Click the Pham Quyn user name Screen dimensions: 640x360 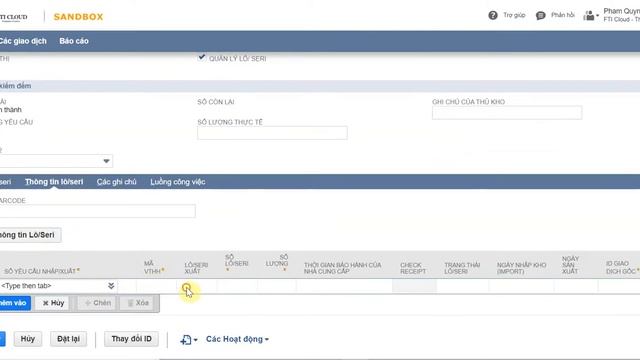click(x=622, y=11)
